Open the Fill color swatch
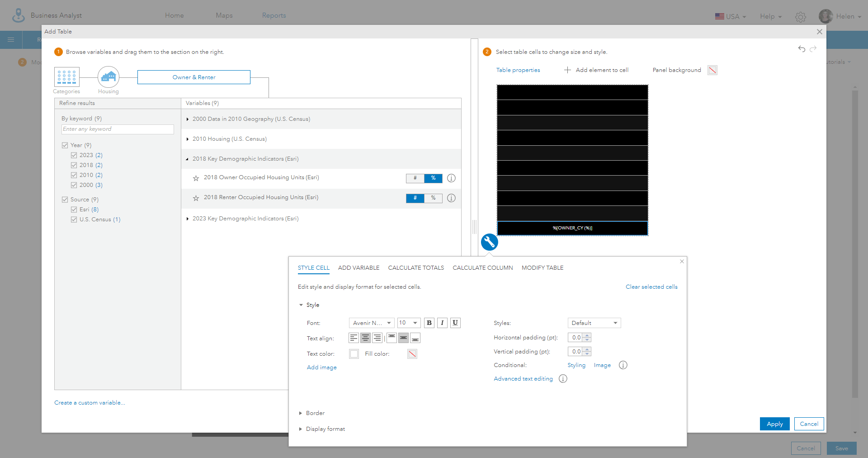Screen dimensions: 868x458 412,354
